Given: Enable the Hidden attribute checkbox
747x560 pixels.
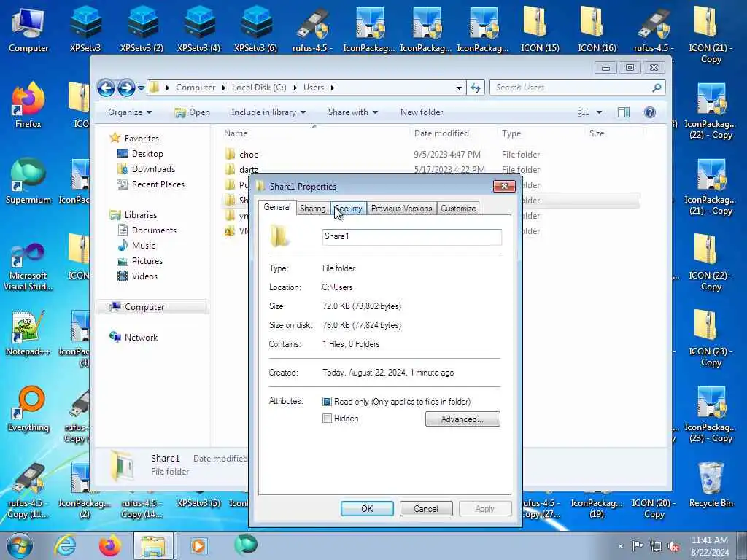Looking at the screenshot, I should (327, 419).
